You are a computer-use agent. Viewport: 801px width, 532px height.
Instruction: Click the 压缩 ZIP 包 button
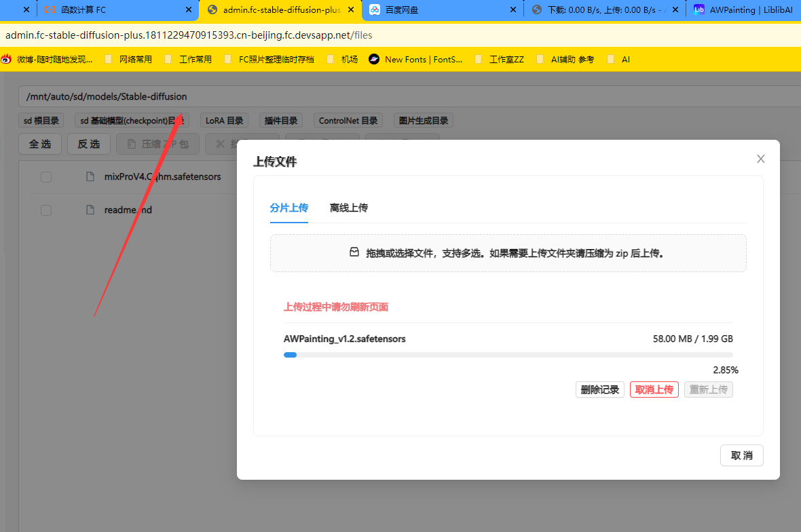click(158, 144)
